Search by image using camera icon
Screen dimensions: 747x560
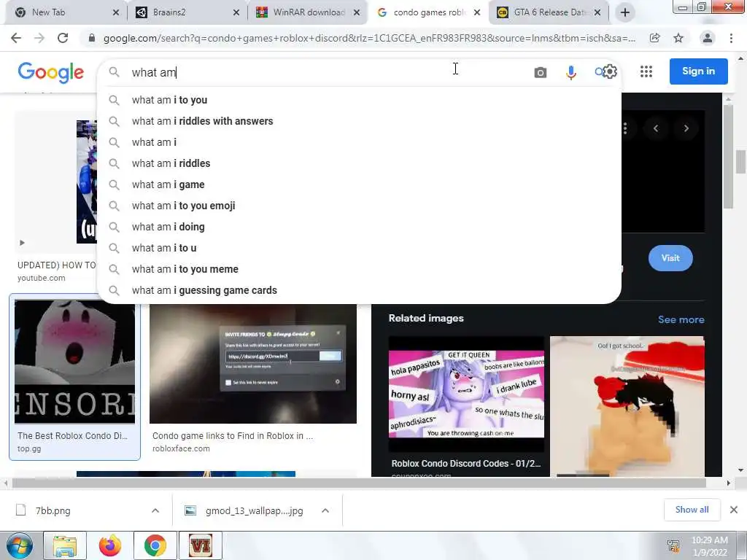point(541,72)
